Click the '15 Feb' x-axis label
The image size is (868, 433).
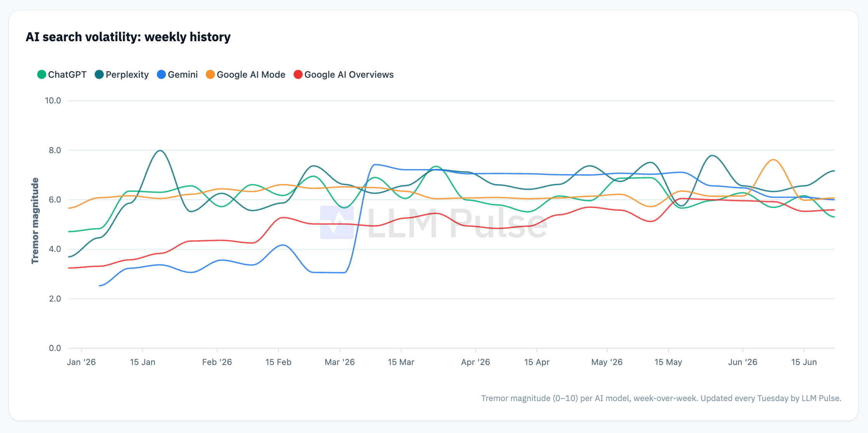tap(278, 362)
